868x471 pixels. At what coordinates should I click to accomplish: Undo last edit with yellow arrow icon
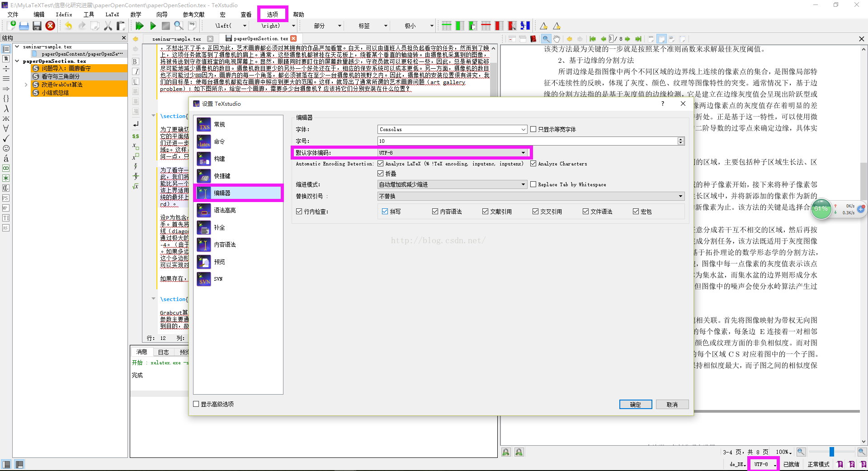tap(68, 26)
